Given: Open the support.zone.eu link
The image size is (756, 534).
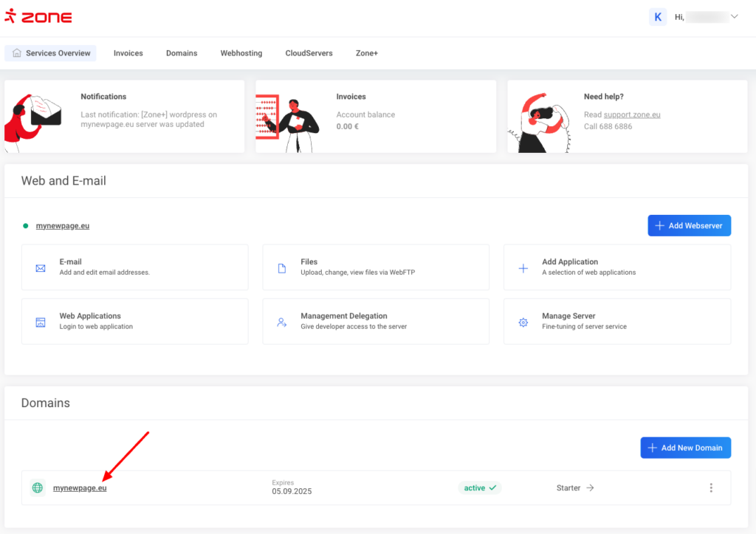Looking at the screenshot, I should 631,114.
